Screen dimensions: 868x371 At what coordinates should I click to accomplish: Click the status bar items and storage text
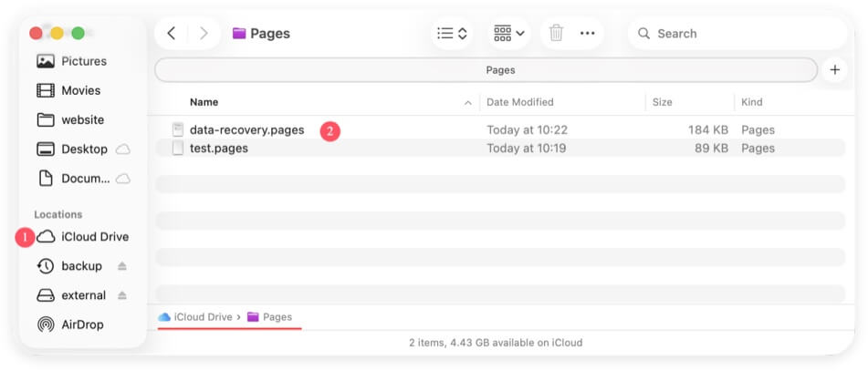pyautogui.click(x=496, y=343)
